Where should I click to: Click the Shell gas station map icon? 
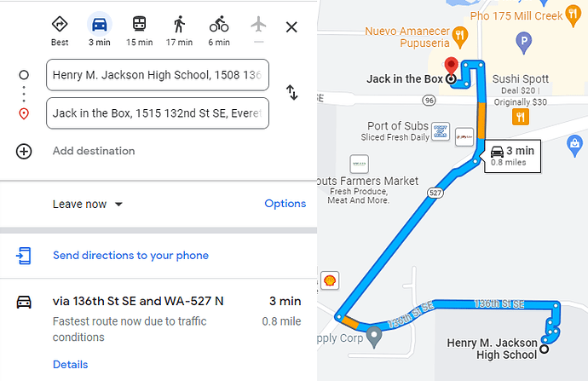tap(330, 280)
